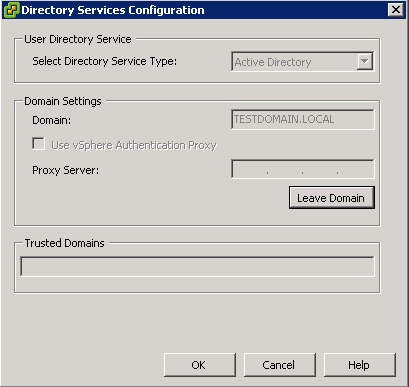Click the Trusted Domains text box
409x387 pixels.
click(197, 266)
